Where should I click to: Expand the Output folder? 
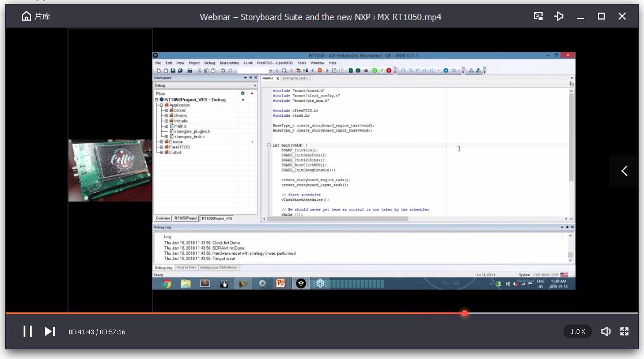click(161, 152)
